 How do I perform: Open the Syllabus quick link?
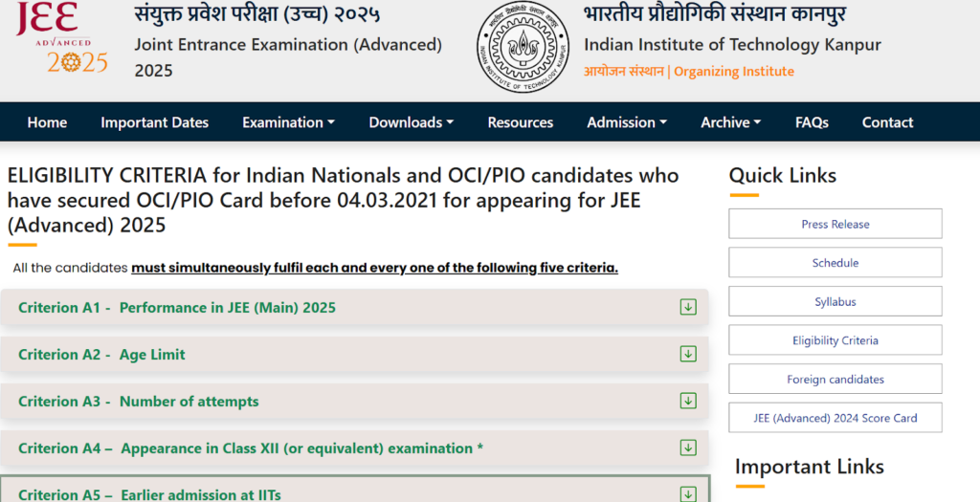(x=835, y=301)
